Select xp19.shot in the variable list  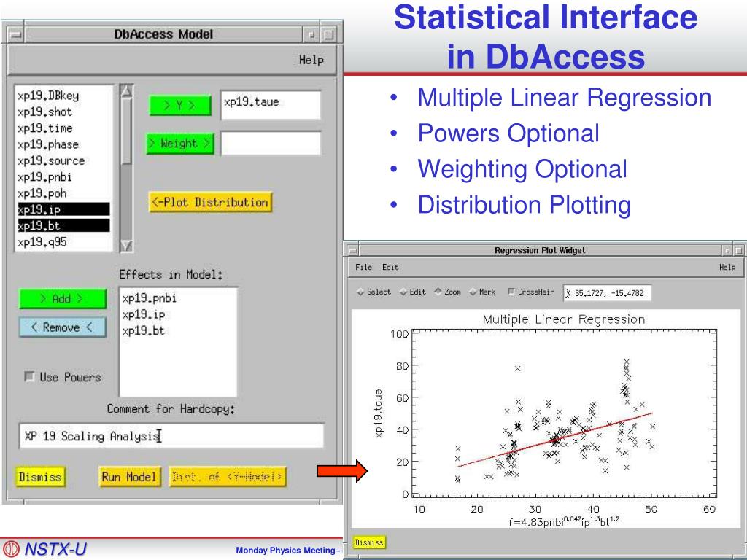(64, 112)
